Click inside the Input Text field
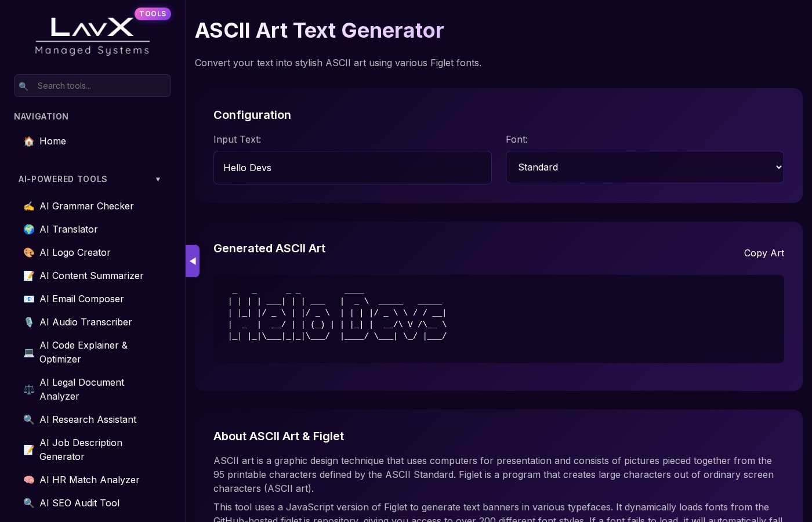 [353, 168]
